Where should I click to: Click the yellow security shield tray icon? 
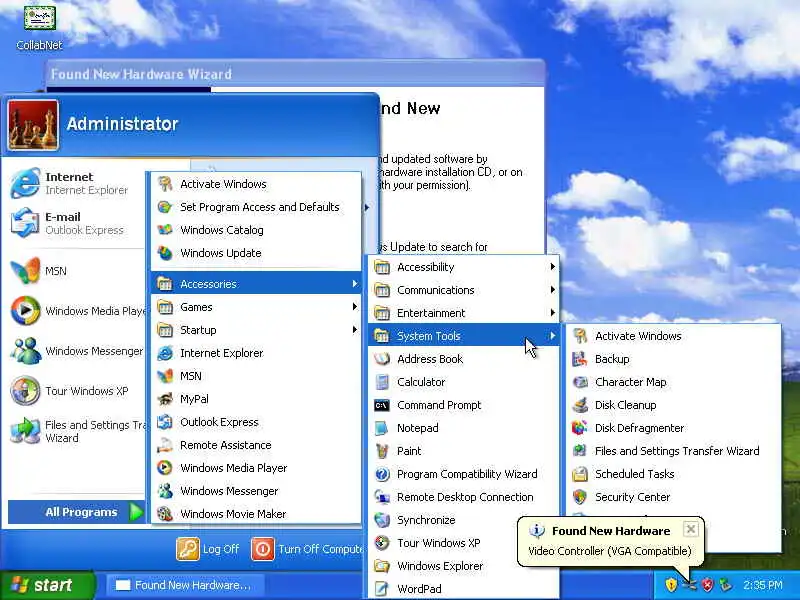[671, 585]
